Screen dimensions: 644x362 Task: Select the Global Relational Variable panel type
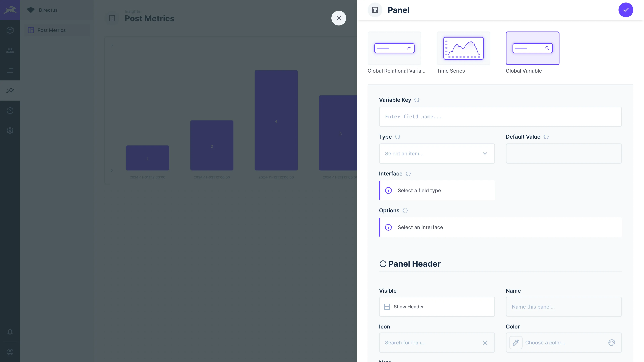click(394, 48)
